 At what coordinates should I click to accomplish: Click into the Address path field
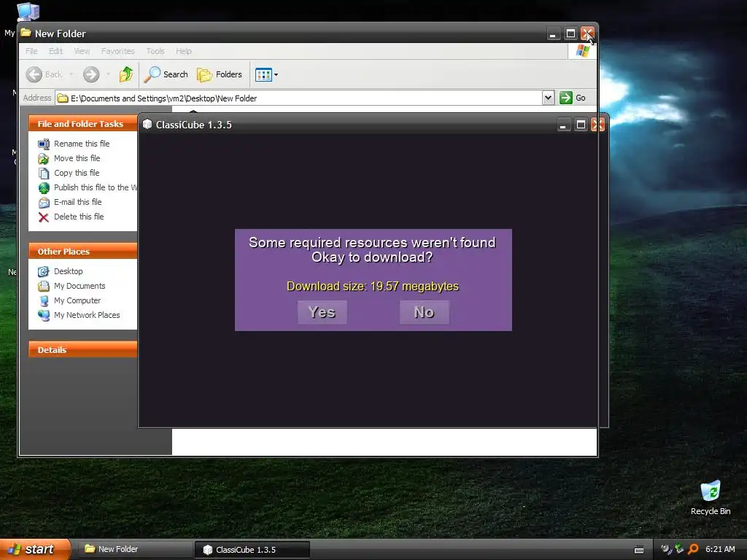[x=298, y=98]
